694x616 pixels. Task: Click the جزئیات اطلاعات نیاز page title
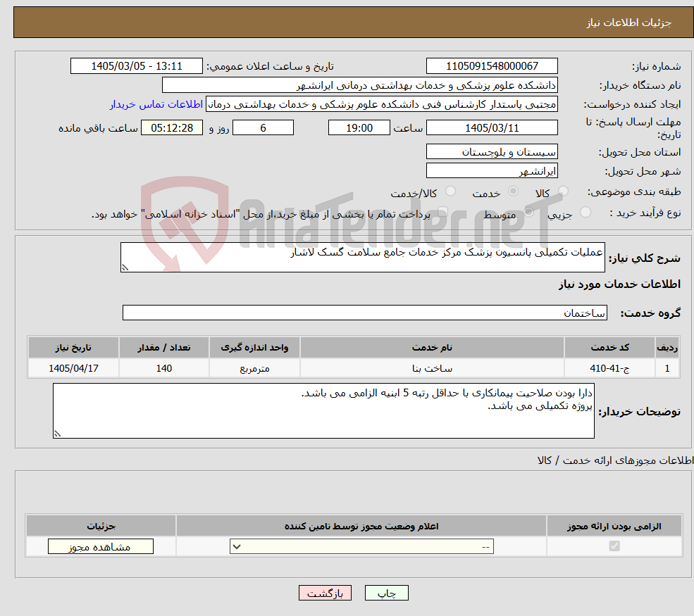(x=629, y=23)
